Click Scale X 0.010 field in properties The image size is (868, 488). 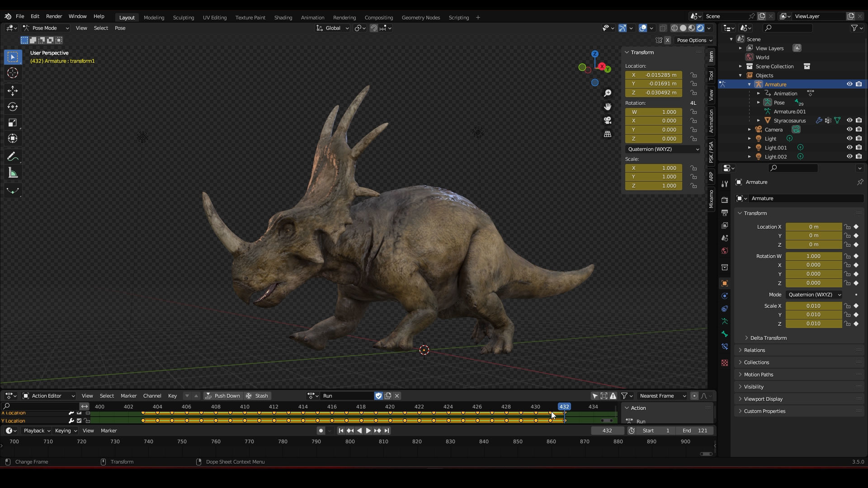pyautogui.click(x=813, y=306)
